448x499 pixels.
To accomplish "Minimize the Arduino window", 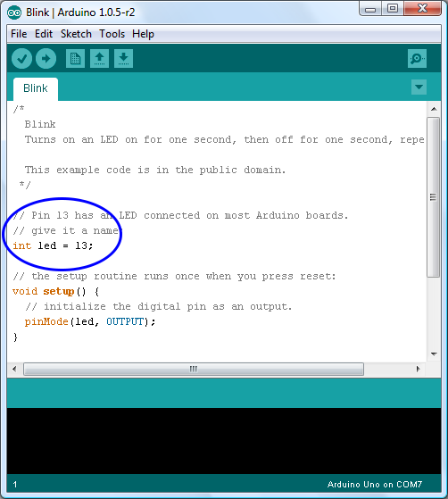I will (x=369, y=9).
